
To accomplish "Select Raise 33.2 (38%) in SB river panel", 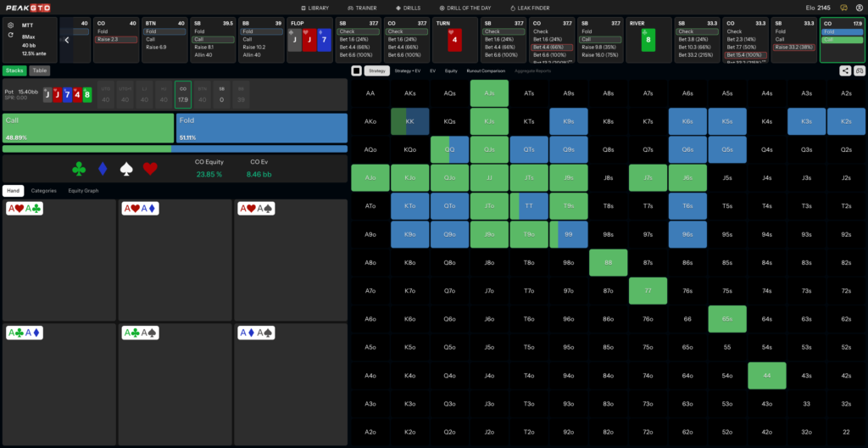I will (793, 48).
